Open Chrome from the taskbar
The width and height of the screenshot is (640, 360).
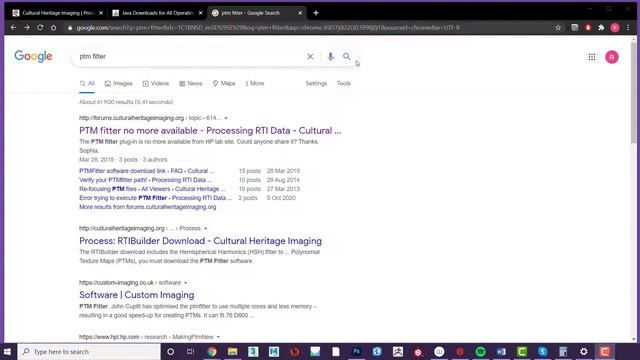[211, 351]
